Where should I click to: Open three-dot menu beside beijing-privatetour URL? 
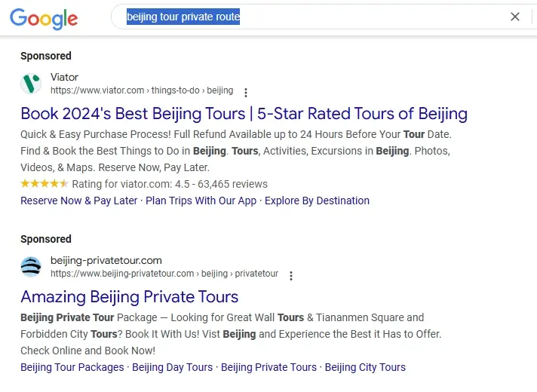coord(291,276)
